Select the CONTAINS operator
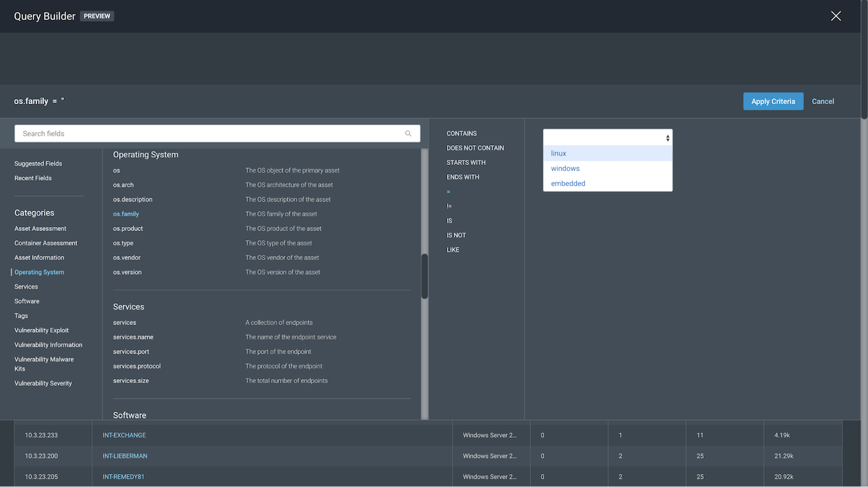 [x=462, y=133]
